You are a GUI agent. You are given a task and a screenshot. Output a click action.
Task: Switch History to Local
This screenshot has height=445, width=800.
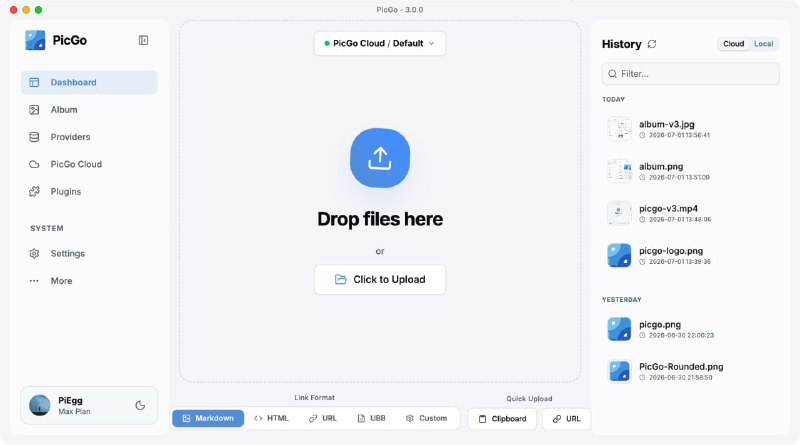(763, 44)
